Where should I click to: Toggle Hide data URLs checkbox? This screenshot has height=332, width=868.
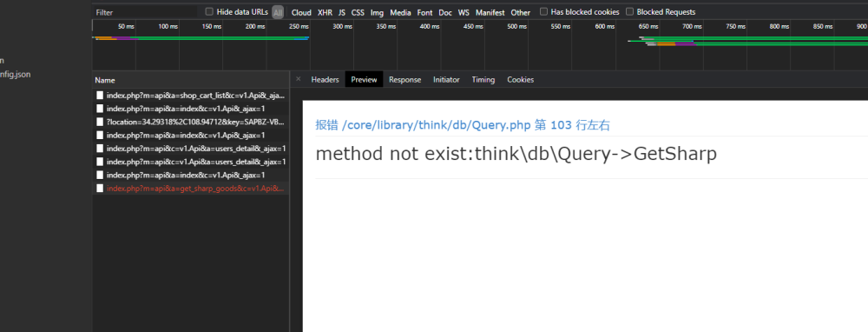tap(209, 11)
